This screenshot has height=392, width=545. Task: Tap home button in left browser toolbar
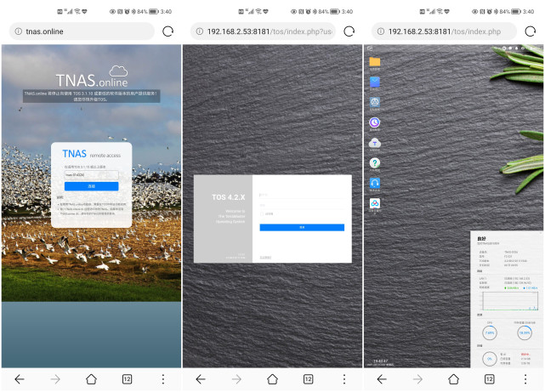coord(91,379)
